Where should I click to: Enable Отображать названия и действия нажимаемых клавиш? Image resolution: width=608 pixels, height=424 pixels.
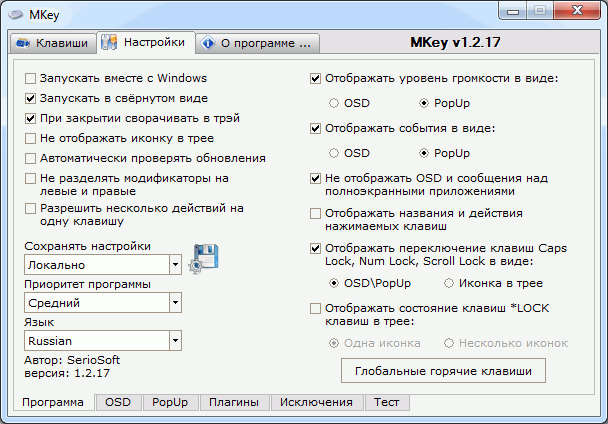[315, 213]
